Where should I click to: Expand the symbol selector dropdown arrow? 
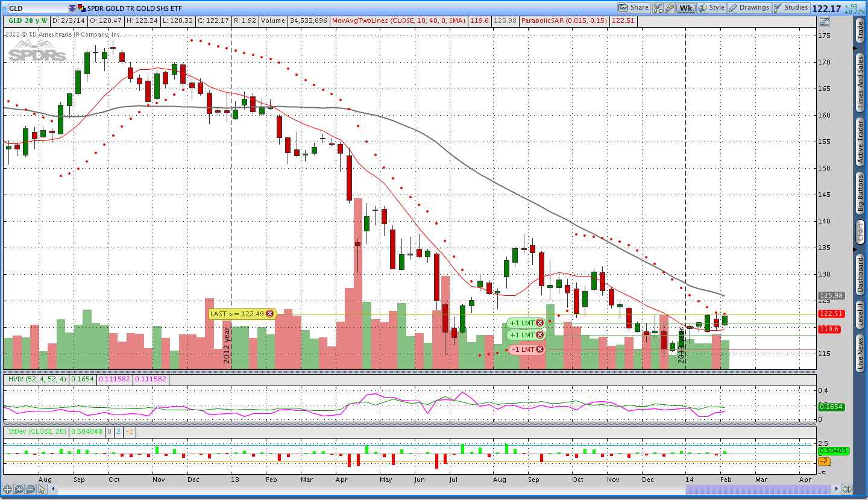[72, 8]
